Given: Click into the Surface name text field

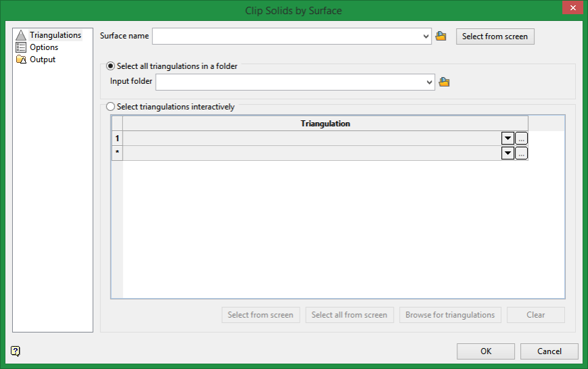Looking at the screenshot, I should 287,36.
